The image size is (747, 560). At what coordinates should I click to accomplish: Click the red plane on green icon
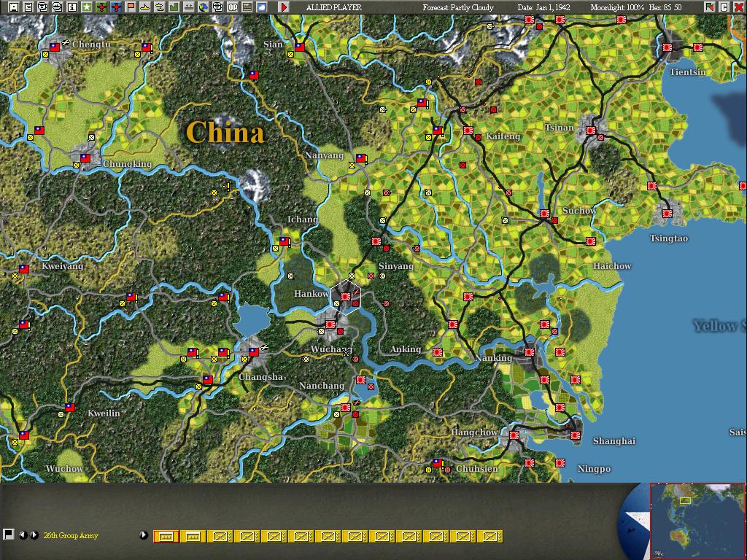click(x=101, y=7)
